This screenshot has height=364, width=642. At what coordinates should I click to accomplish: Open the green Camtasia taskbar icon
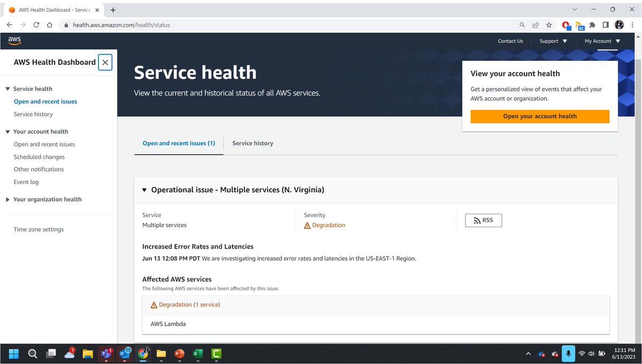216,353
